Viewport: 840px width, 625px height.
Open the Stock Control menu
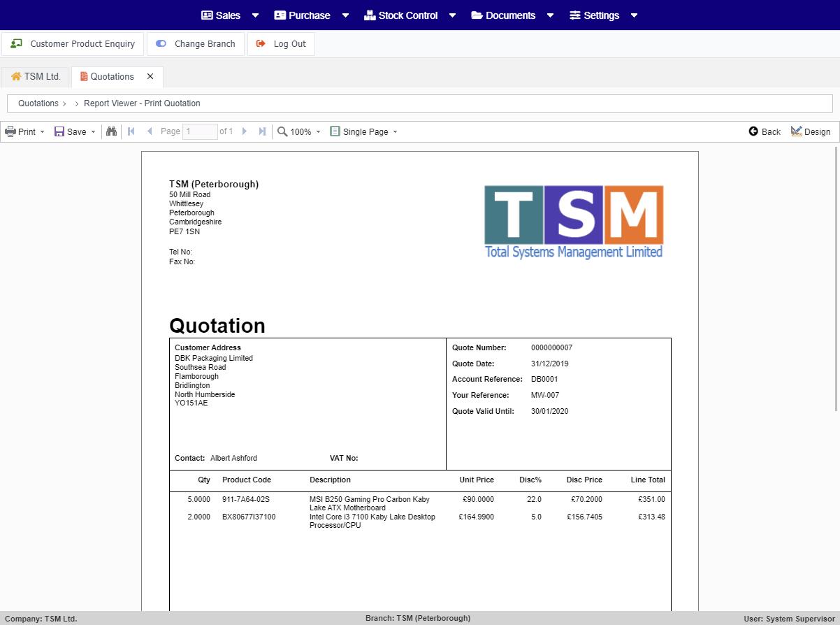coord(401,15)
